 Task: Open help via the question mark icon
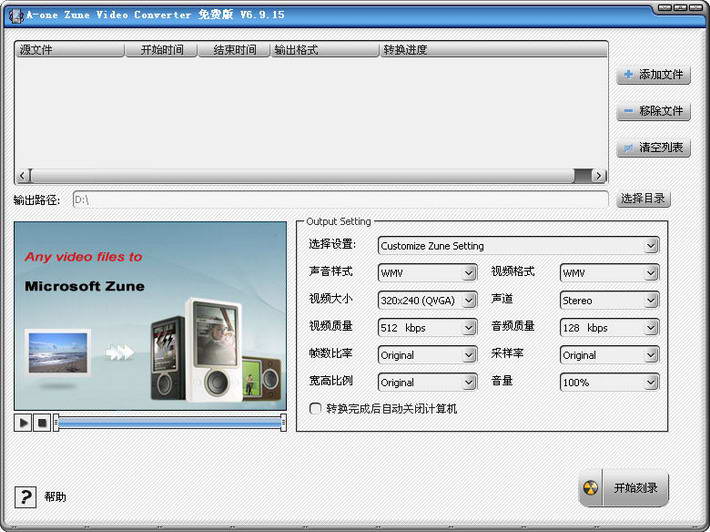[x=25, y=497]
